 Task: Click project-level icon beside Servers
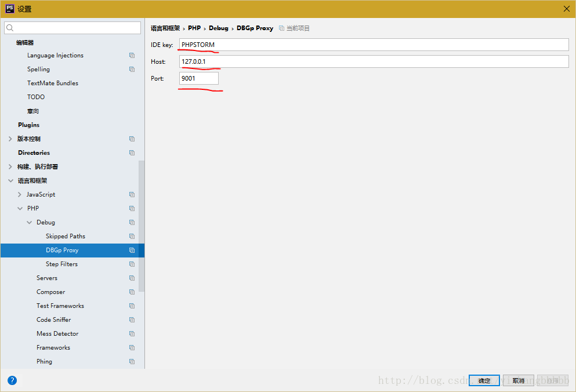[132, 278]
